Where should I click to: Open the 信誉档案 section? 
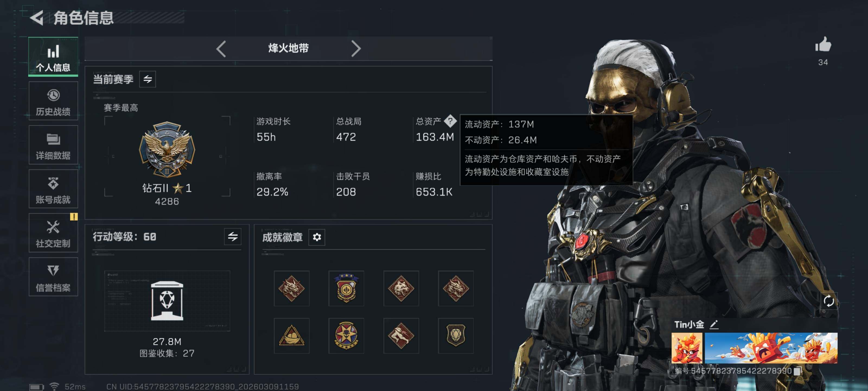(53, 277)
